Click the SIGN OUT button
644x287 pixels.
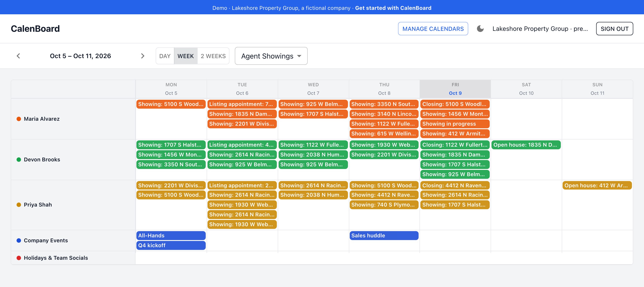pos(614,29)
